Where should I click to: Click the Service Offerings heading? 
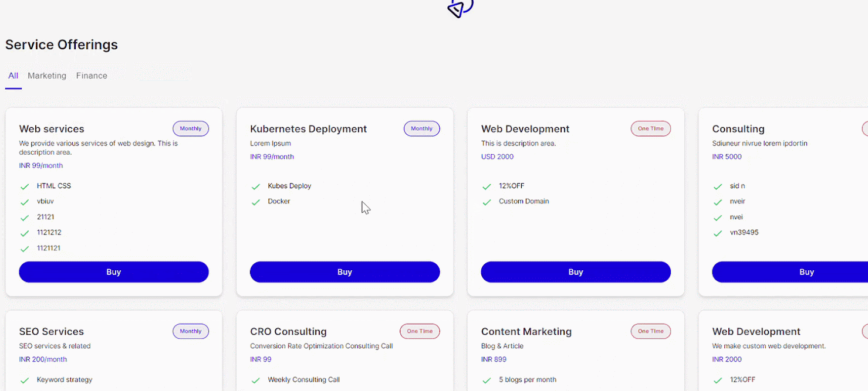click(x=61, y=45)
